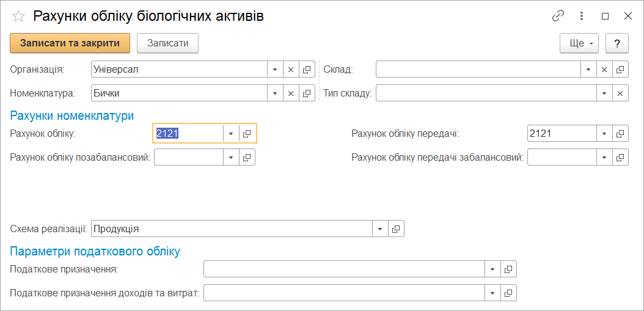Click Податкове призначення доходів та витрат field
This screenshot has width=644, height=311.
[344, 293]
